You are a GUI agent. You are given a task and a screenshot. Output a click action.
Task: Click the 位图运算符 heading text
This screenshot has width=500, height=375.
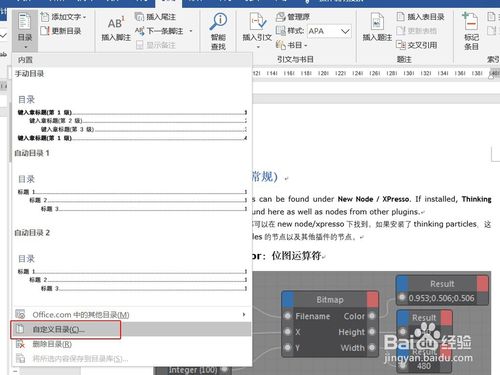pyautogui.click(x=296, y=256)
